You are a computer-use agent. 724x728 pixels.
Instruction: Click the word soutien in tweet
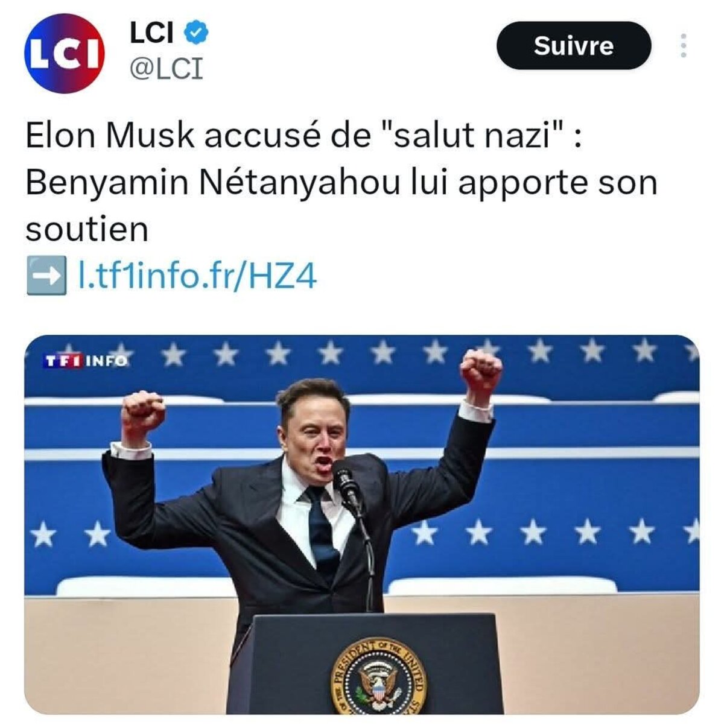coord(87,229)
